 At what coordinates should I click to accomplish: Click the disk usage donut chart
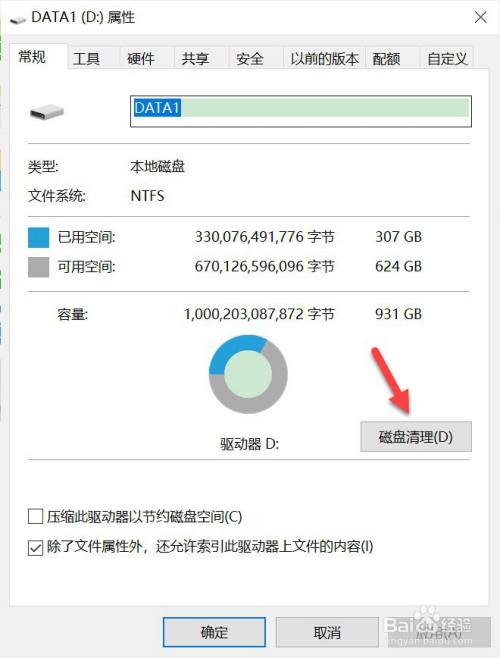(248, 373)
